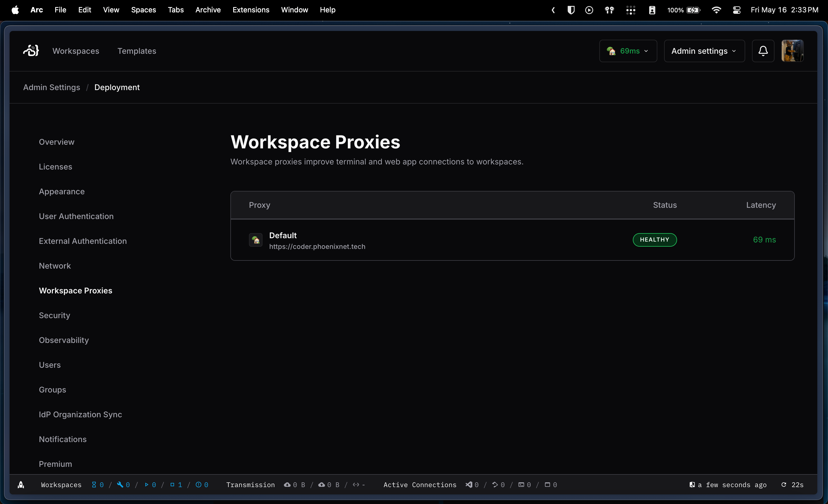Screen dimensions: 828x504
Task: Click the Admin Settings breadcrumb link
Action: pos(52,87)
